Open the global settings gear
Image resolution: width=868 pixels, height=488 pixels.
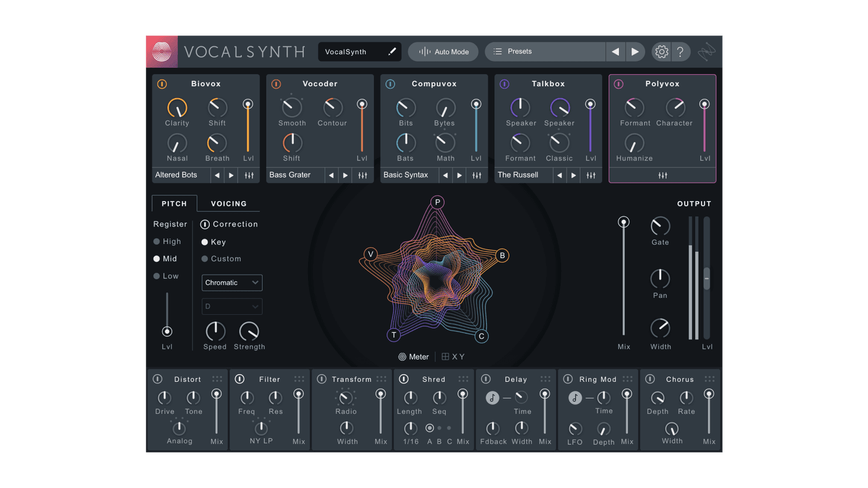(x=661, y=52)
